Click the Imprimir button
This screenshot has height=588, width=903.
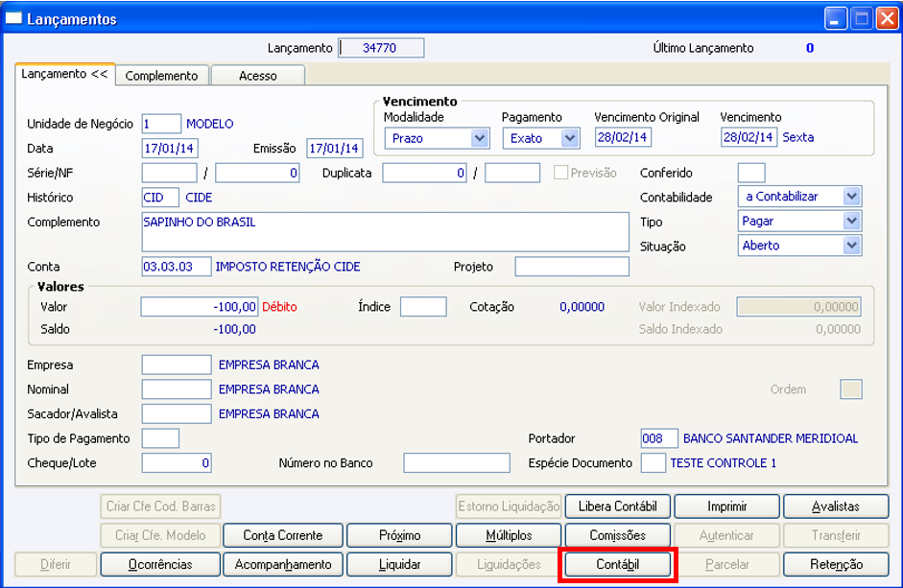(726, 506)
